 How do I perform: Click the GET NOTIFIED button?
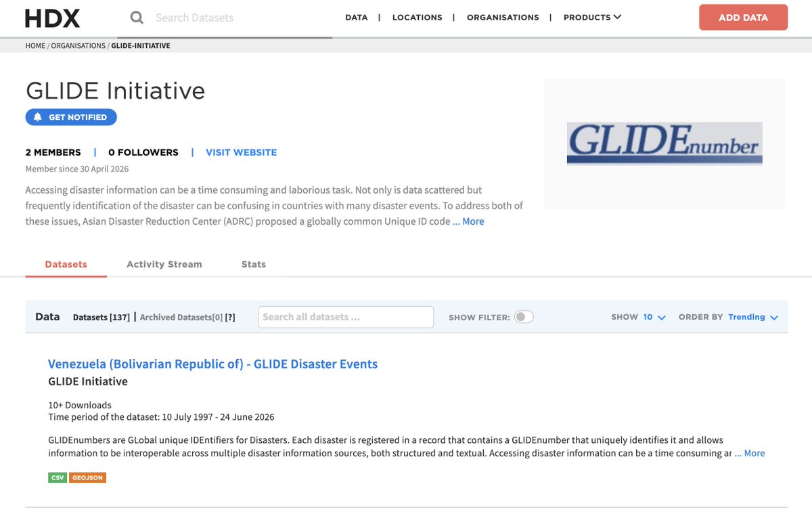click(71, 117)
